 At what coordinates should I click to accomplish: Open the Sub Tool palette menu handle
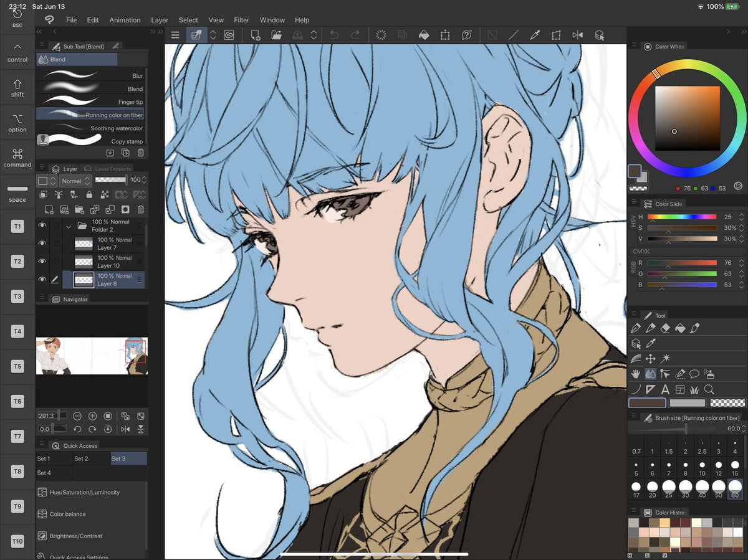42,45
